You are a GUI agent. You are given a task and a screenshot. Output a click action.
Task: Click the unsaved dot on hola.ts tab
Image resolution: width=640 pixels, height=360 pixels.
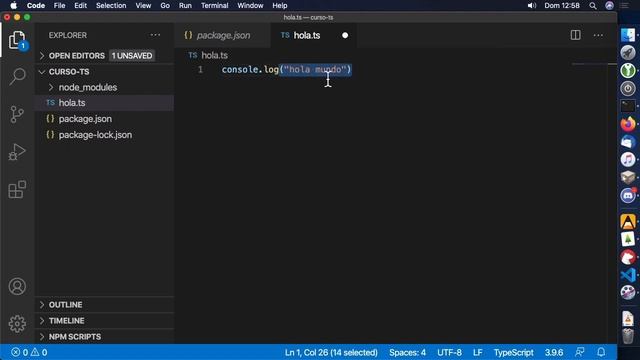point(345,36)
